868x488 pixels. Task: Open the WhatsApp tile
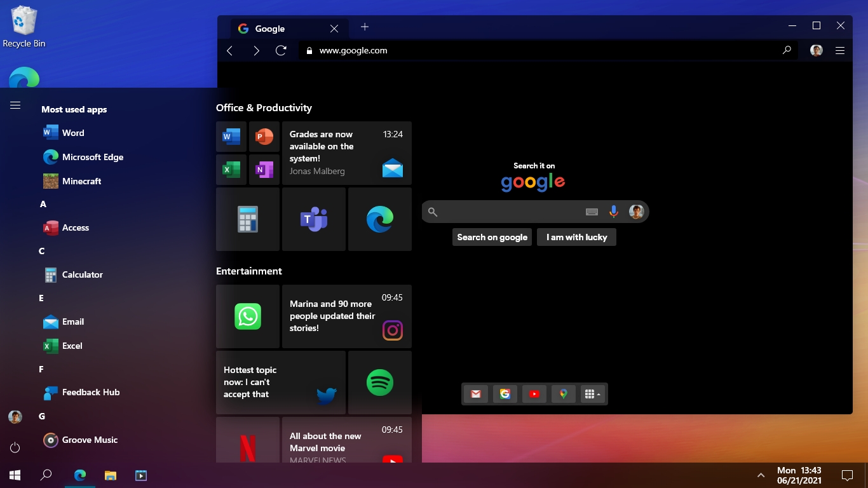[x=248, y=316]
